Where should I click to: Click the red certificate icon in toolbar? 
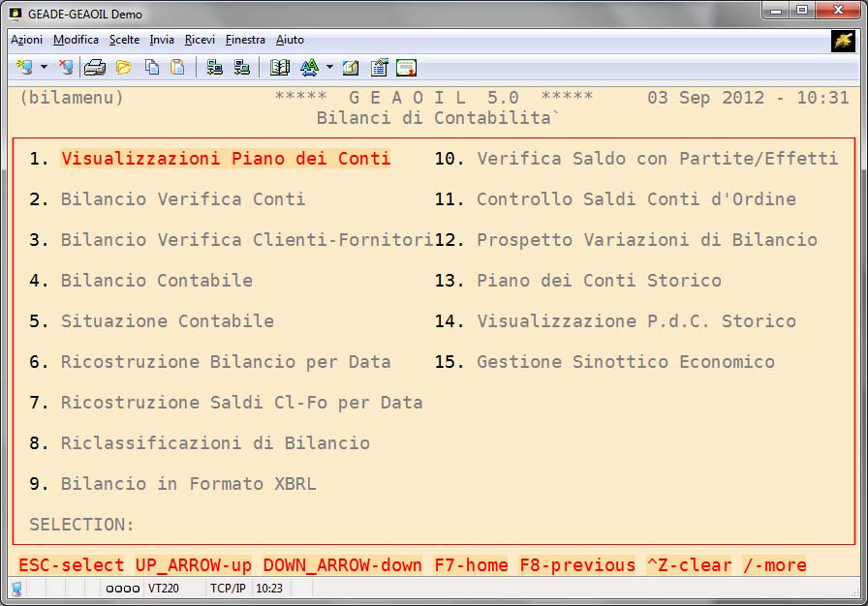pyautogui.click(x=406, y=67)
